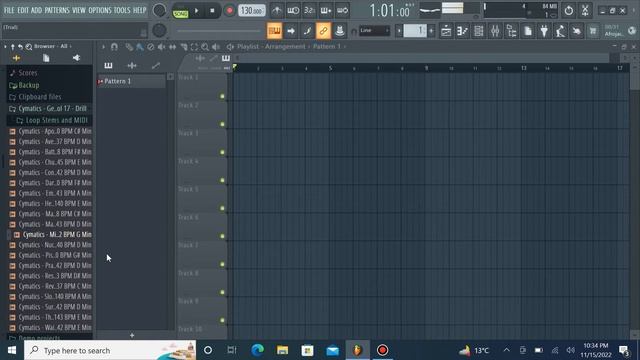Open the Snap 'Line' dropdown
The image size is (640, 360).
pos(374,31)
